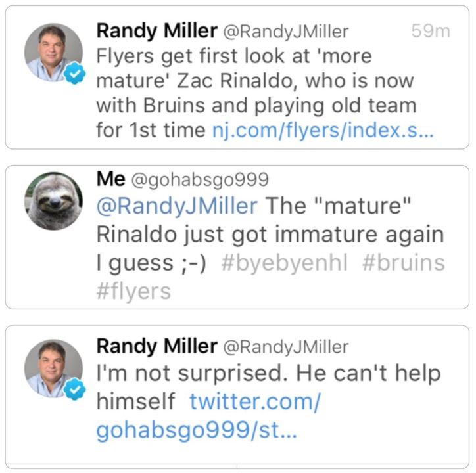This screenshot has width=476, height=473.
Task: Click the blue @RandyJMiller mention in the reply
Action: tap(176, 206)
